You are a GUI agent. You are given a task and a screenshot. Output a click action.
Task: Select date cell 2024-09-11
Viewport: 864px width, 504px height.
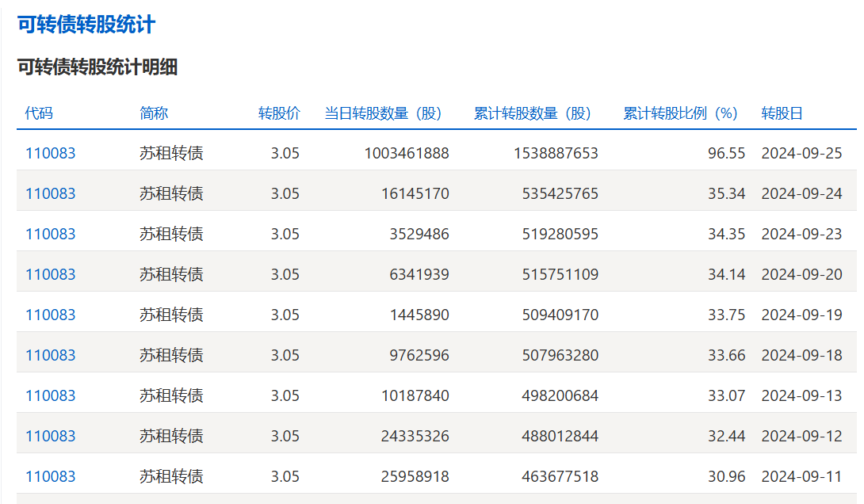[x=801, y=476]
